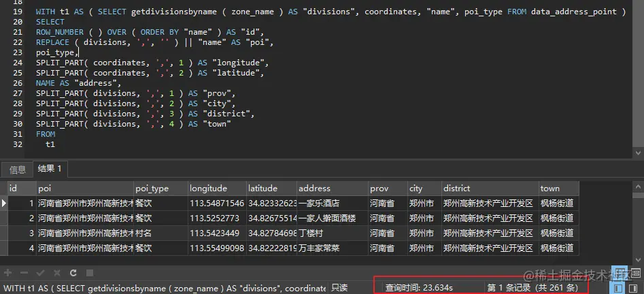Click the id cell of row 4

[x=22, y=248]
